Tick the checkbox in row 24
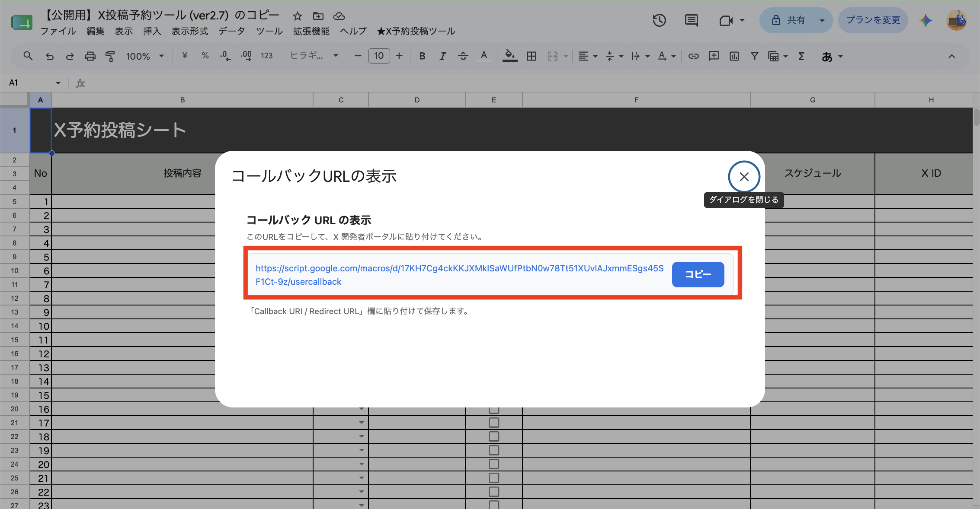980x509 pixels. [x=493, y=464]
